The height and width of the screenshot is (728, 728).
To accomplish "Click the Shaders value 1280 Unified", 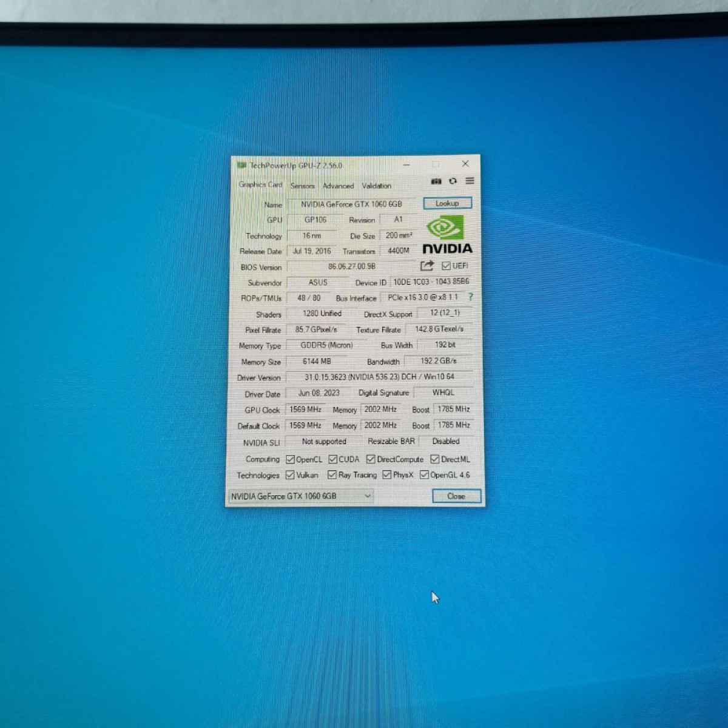I will pyautogui.click(x=322, y=314).
